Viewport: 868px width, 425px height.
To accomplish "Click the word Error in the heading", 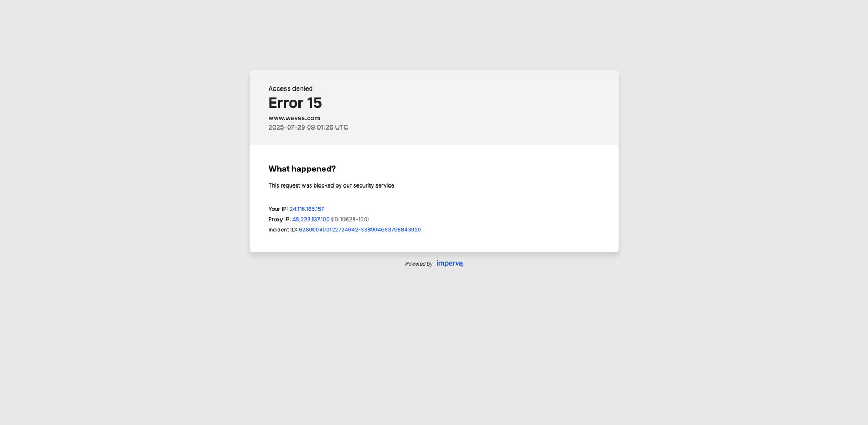I will 286,103.
